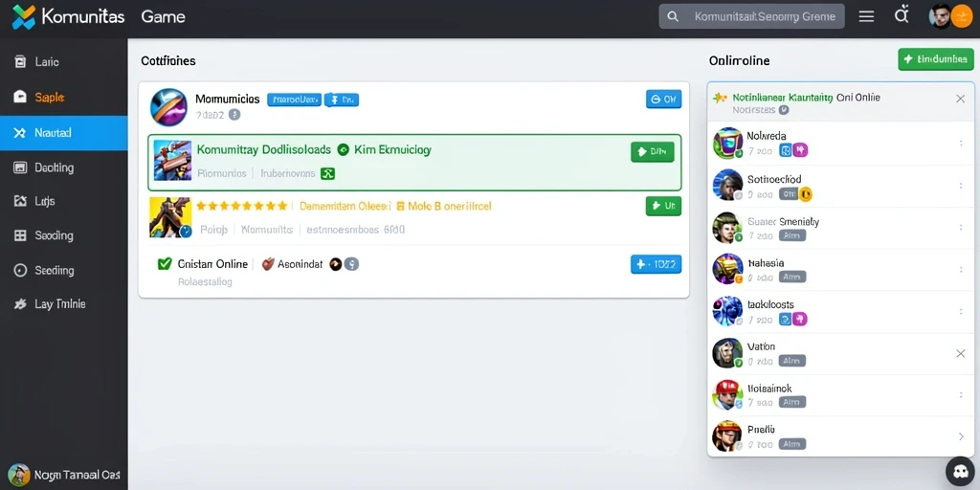Expand the Prelfü row chevron arrow

[961, 436]
